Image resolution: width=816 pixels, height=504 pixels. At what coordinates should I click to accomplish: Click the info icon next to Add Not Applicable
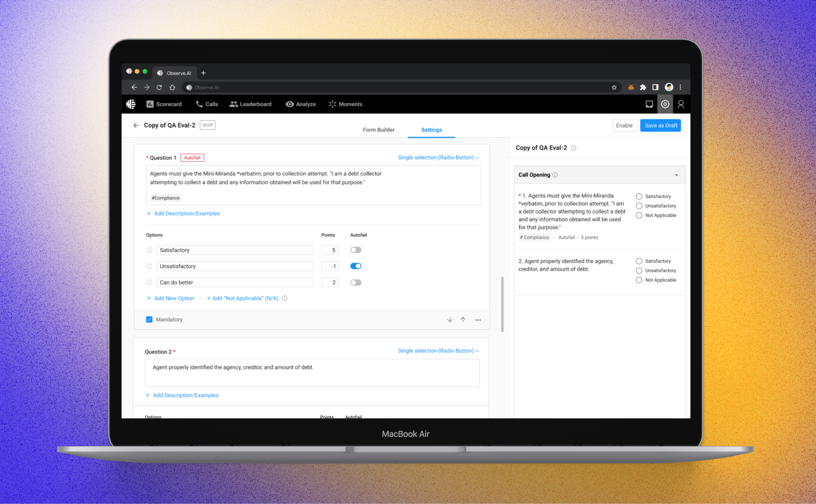(285, 298)
